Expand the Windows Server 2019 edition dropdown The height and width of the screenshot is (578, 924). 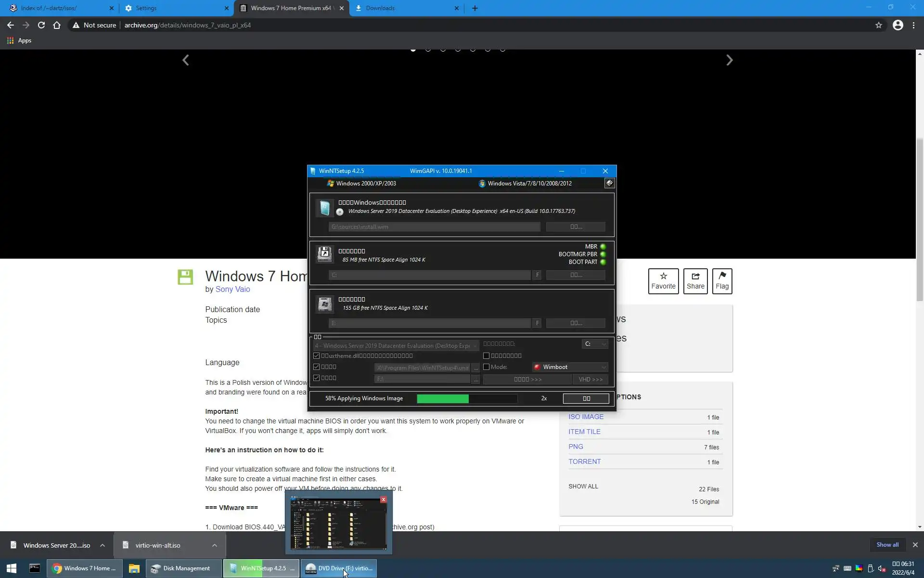pos(396,346)
